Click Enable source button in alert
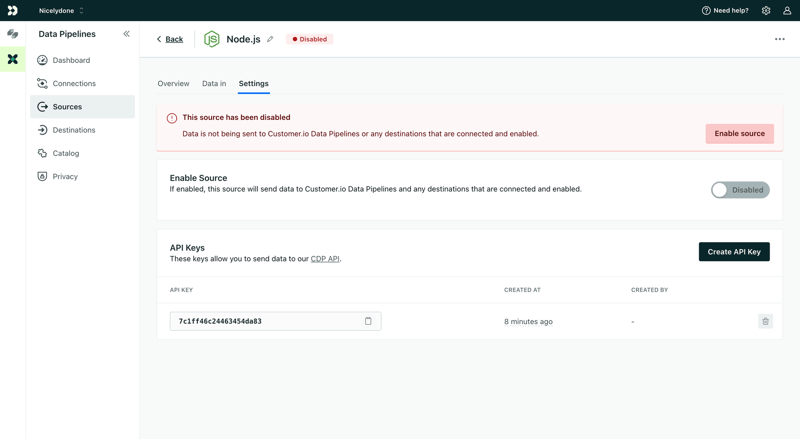Image resolution: width=800 pixels, height=439 pixels. tap(739, 133)
